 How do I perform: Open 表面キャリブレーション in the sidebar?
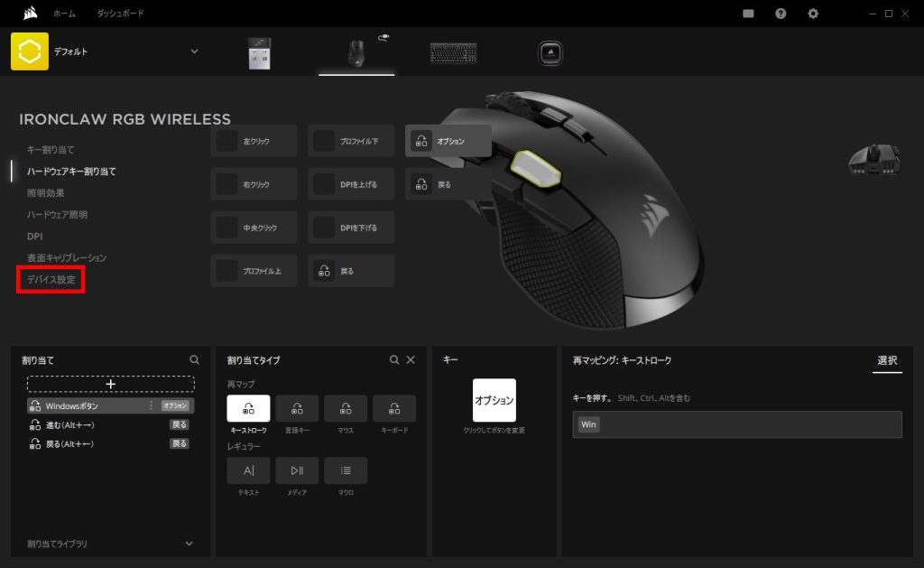pyautogui.click(x=67, y=257)
